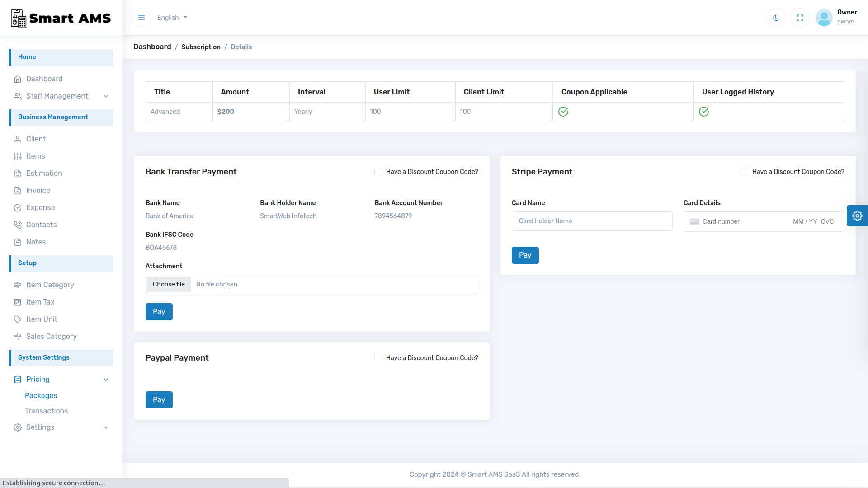Select the English language dropdown
Image resolution: width=868 pixels, height=488 pixels.
172,17
